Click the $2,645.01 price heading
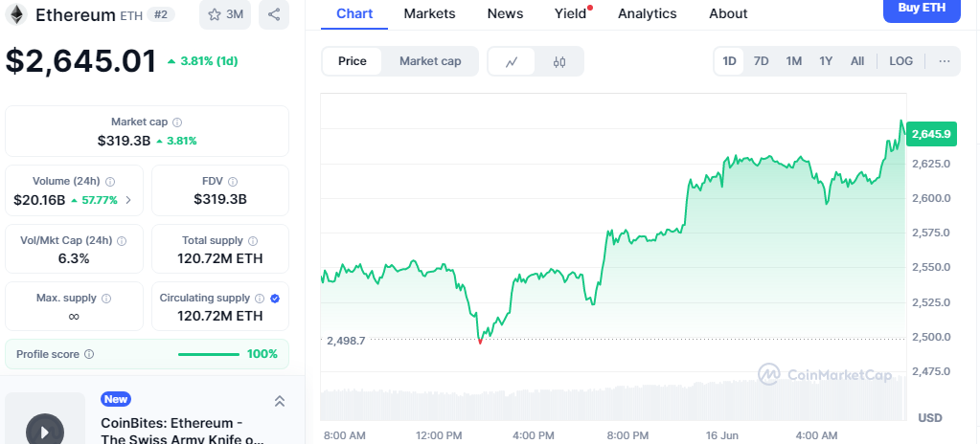The width and height of the screenshot is (980, 444). pyautogui.click(x=80, y=61)
